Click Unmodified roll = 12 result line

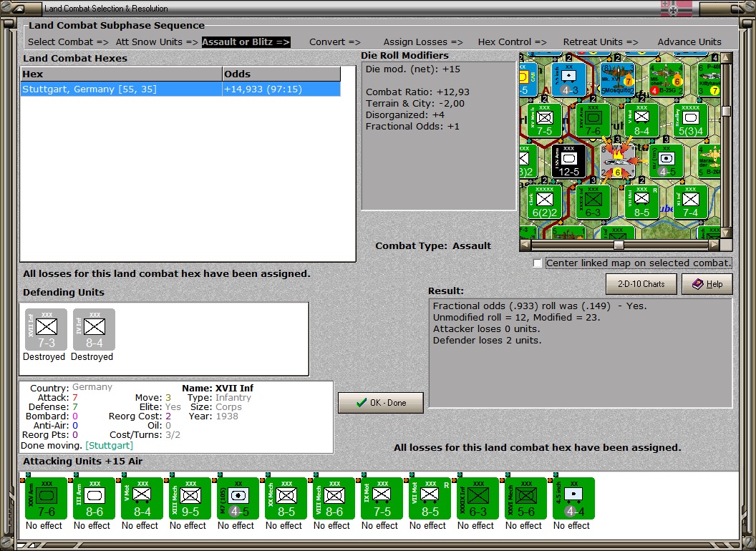click(516, 317)
